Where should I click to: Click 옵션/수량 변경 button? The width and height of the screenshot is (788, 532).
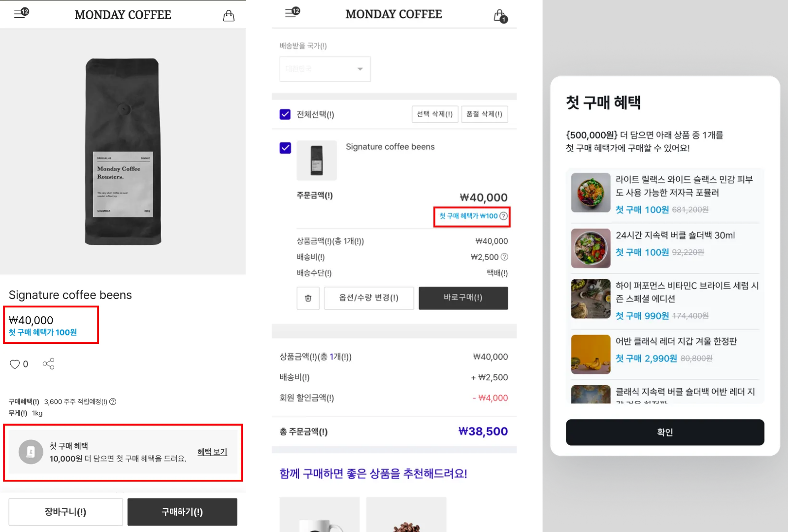(369, 298)
